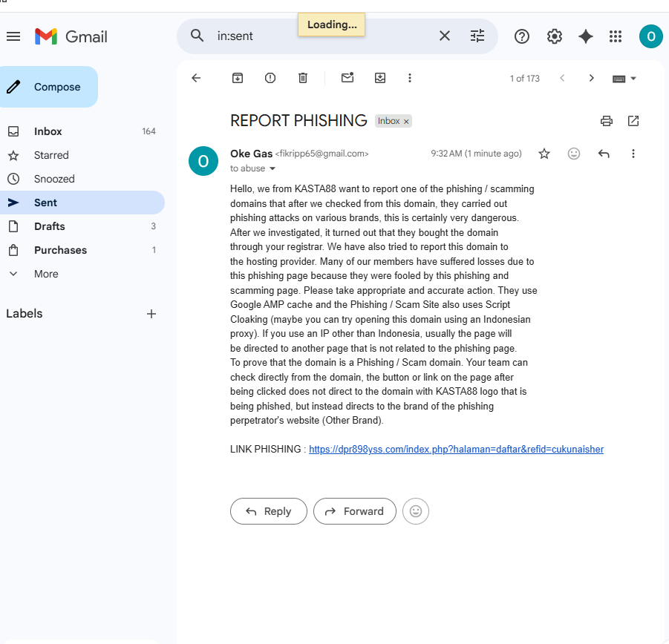This screenshot has width=669, height=644.
Task: Clear the in:sent search
Action: (x=445, y=36)
